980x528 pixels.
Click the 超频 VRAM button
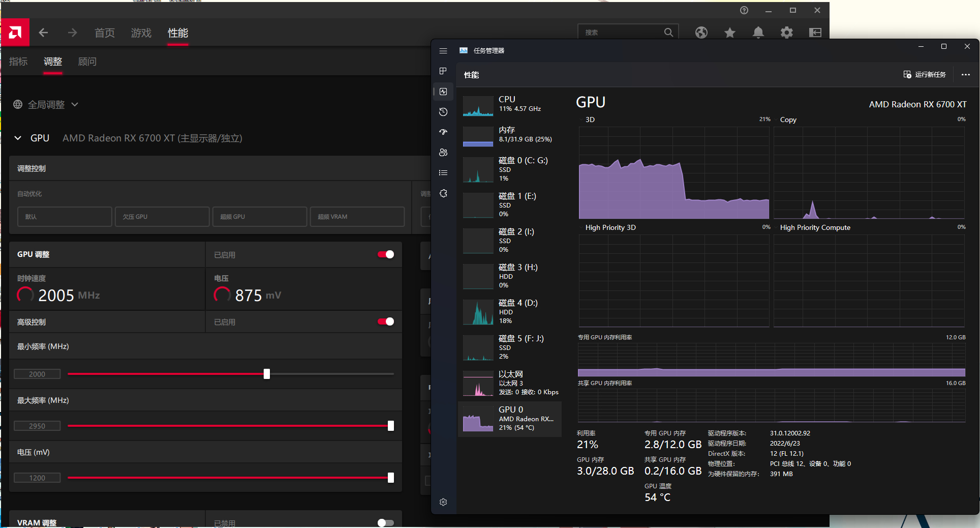357,217
